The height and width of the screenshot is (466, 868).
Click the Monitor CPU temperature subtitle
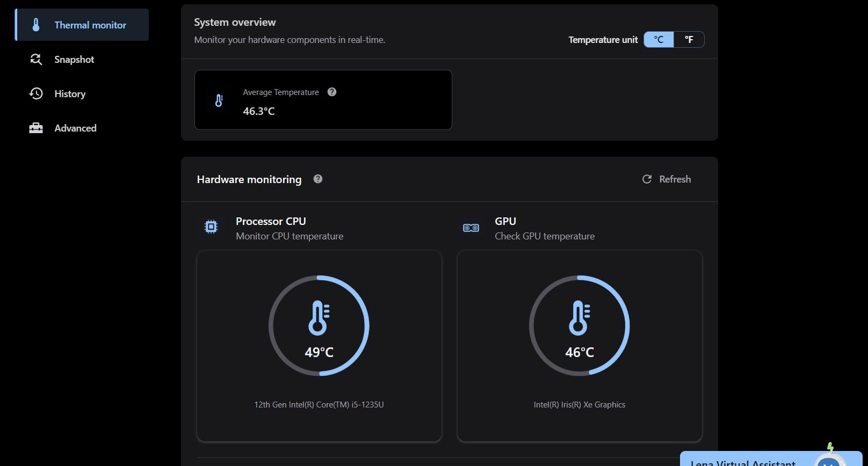[290, 236]
